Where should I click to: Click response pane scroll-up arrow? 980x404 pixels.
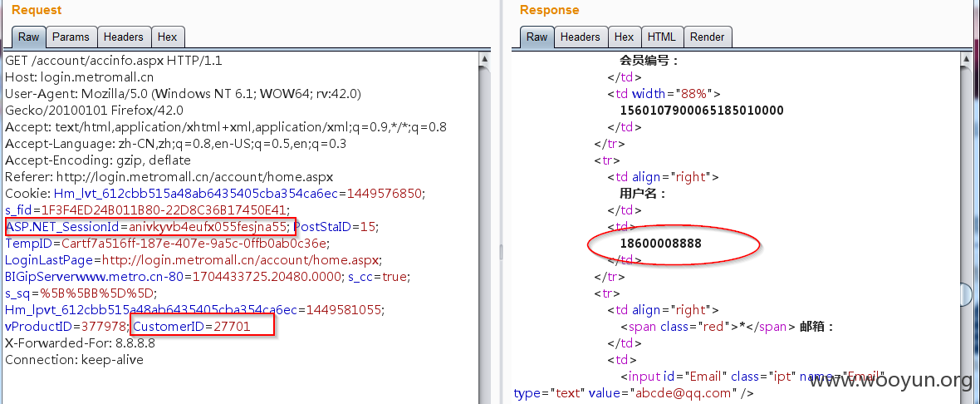point(966,59)
